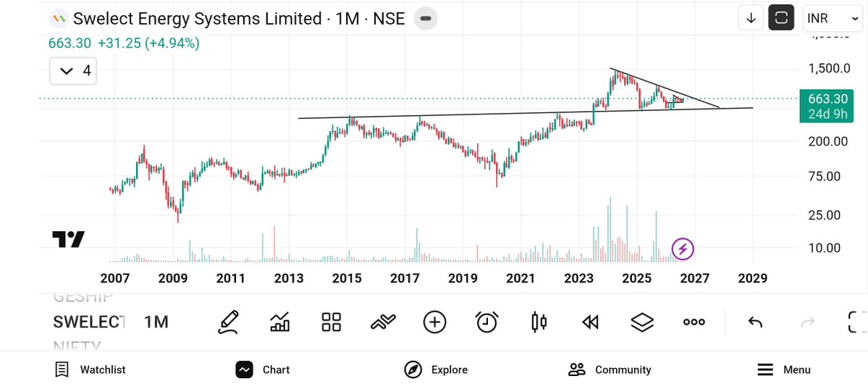Open the SWELECT symbol search

coord(89,322)
